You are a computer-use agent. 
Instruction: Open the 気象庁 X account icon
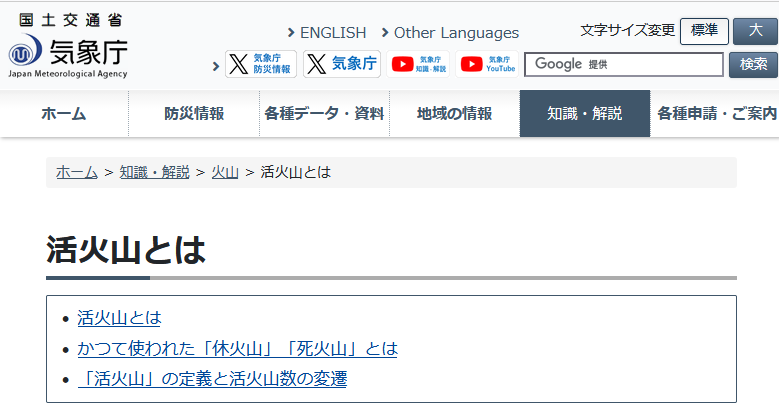[x=342, y=64]
